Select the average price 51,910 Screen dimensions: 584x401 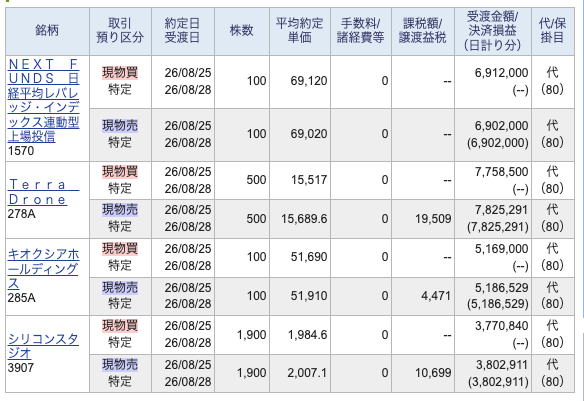click(309, 296)
